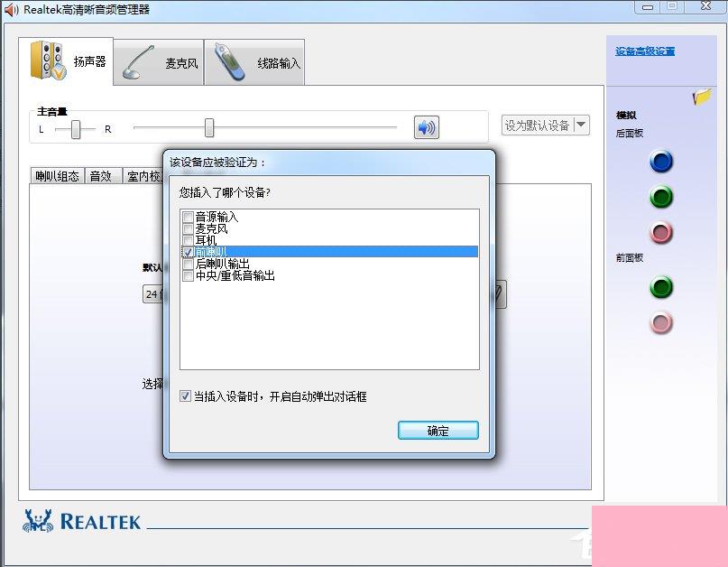Open 设备高级设置 link
This screenshot has height=567, width=728.
[x=645, y=51]
